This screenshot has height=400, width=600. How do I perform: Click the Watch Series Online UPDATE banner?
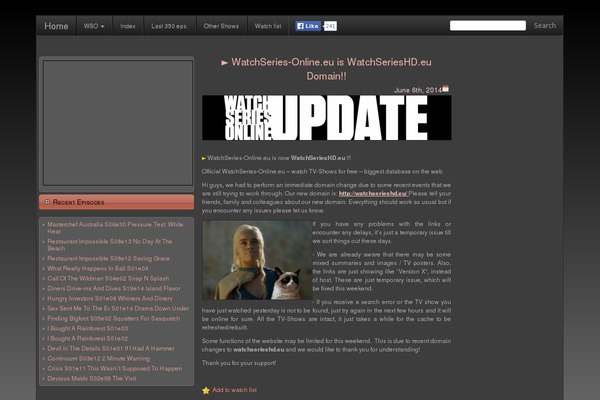(x=327, y=118)
